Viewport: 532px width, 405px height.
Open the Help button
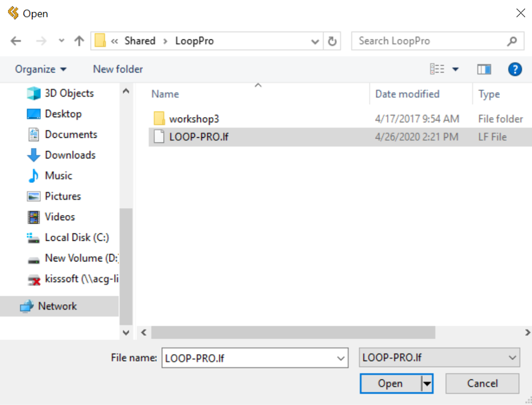(514, 69)
